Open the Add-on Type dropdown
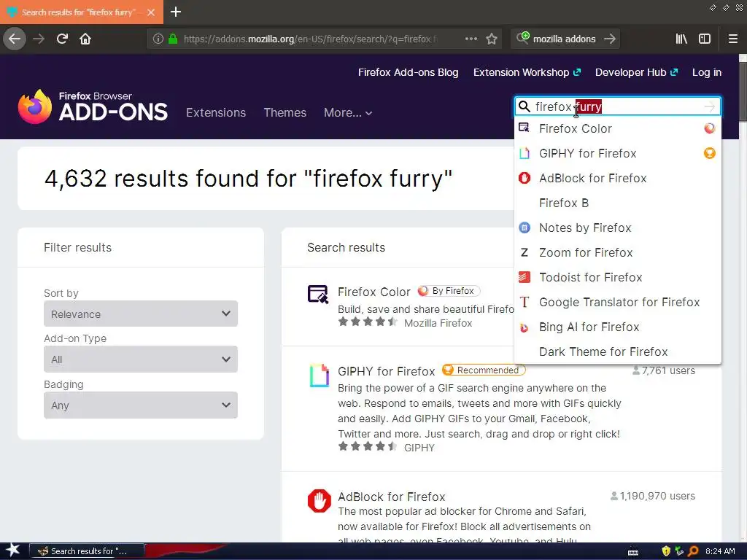The height and width of the screenshot is (560, 747). 141,359
